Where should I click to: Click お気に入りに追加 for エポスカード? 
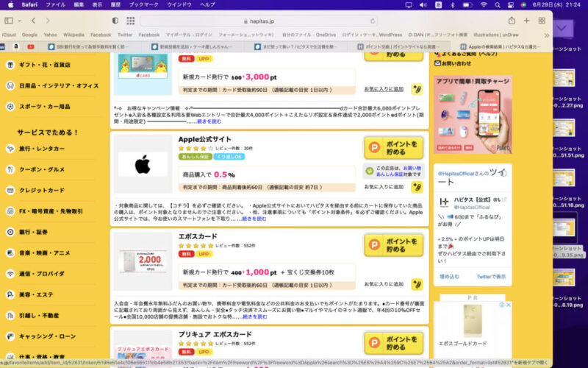point(384,284)
